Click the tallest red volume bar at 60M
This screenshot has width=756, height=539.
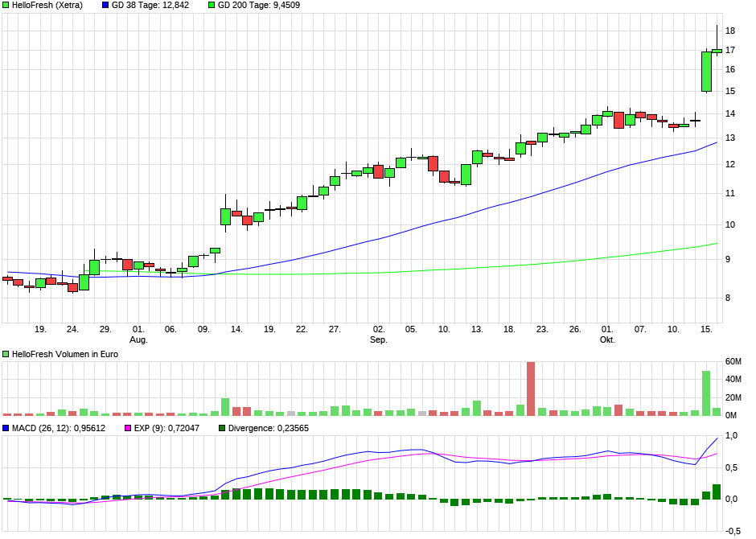tap(531, 389)
